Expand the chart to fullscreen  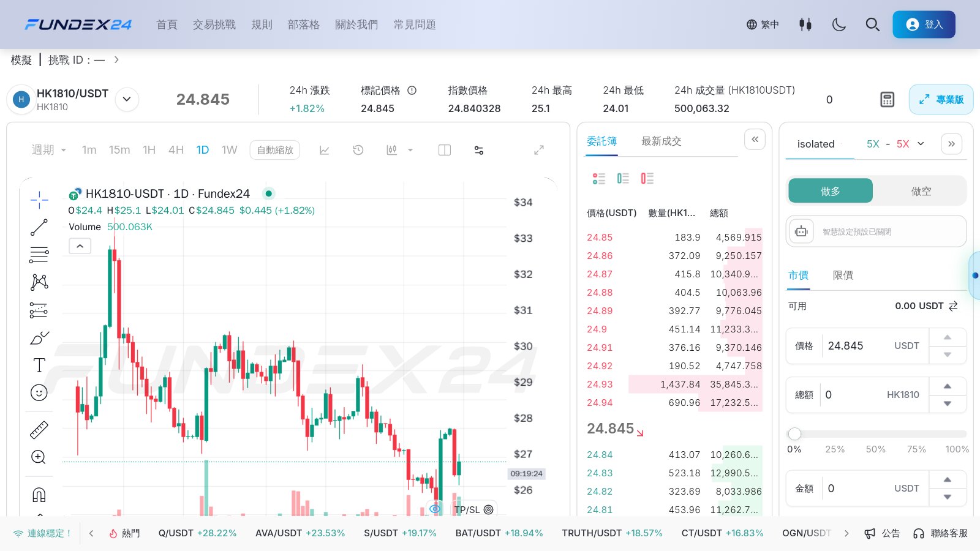coord(539,150)
